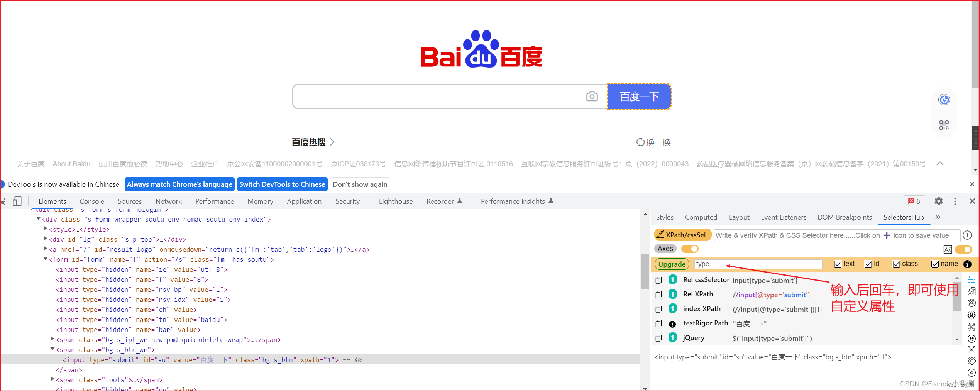Click the 换一换 refresh link
Screen dimensions: 980x391
point(653,142)
